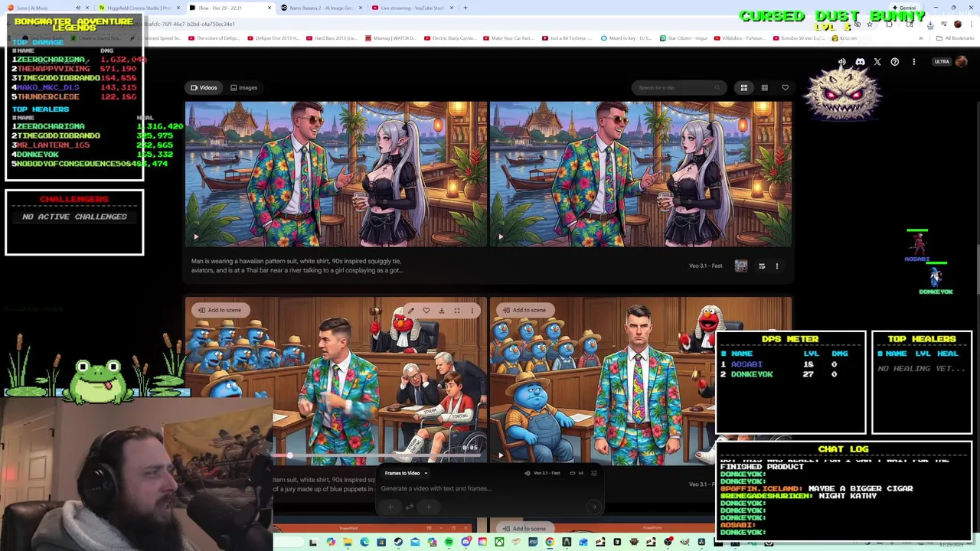Open the generation settings sliders icon
Screen dimensions: 980x551
(593, 473)
